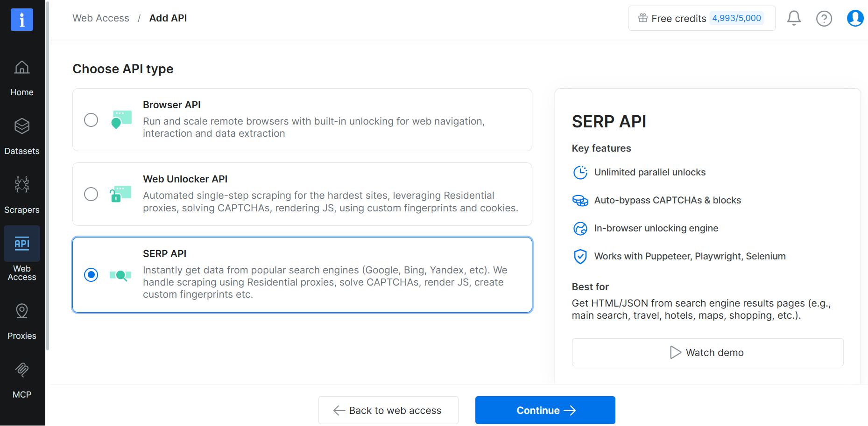Screen dimensions: 868x426
Task: Click the blue Continue button
Action: coord(545,410)
